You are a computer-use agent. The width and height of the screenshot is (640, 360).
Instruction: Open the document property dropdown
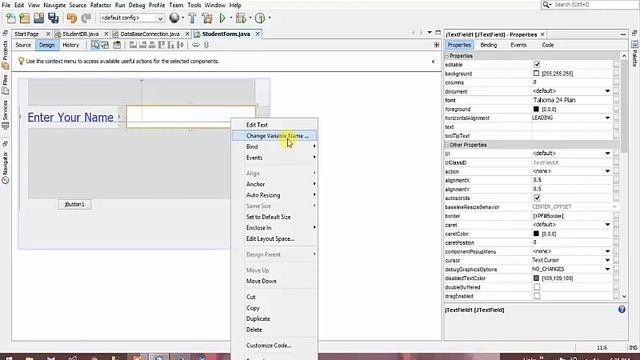607,91
